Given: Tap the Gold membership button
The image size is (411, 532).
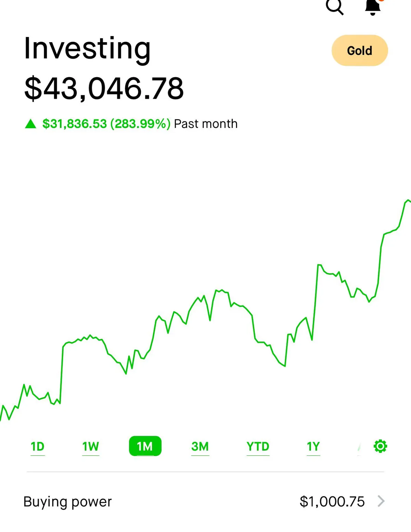Looking at the screenshot, I should (x=360, y=51).
